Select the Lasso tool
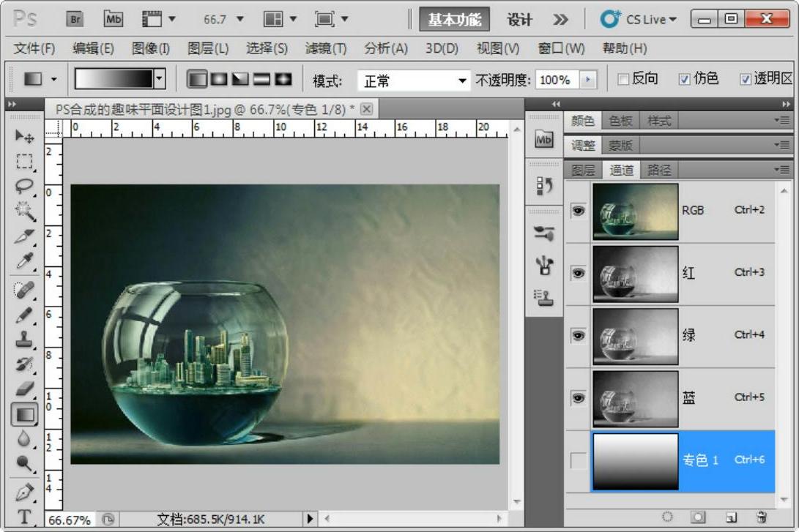 [x=24, y=186]
